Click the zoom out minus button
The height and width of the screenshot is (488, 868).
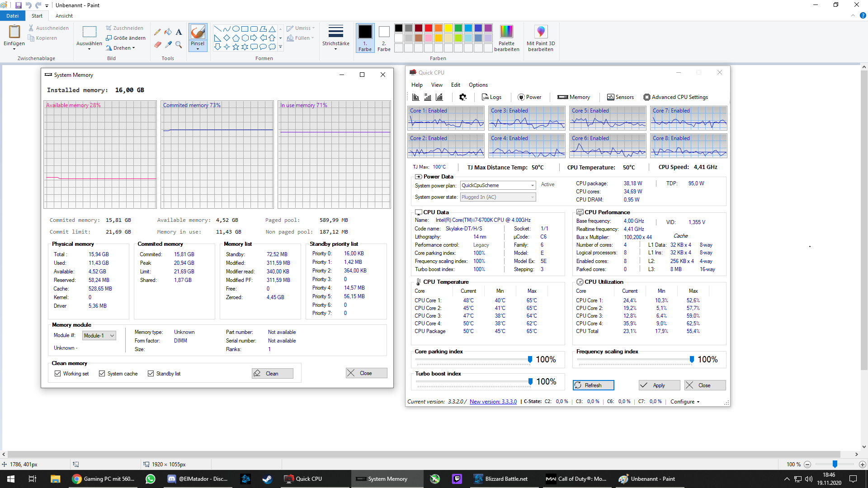coord(807,464)
